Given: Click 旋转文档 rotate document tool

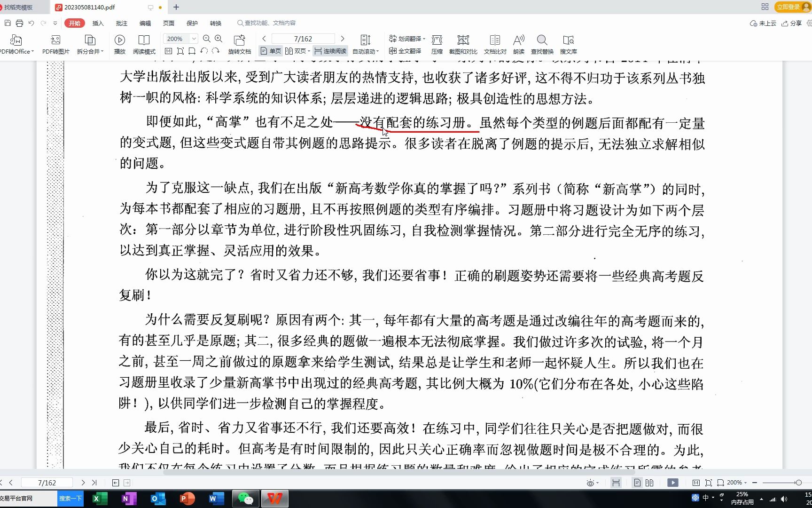Looking at the screenshot, I should click(x=240, y=45).
